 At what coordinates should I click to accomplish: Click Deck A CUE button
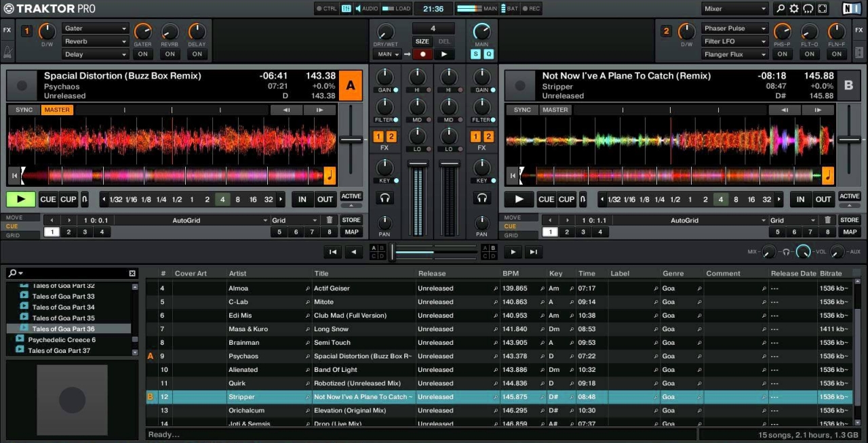coord(48,199)
